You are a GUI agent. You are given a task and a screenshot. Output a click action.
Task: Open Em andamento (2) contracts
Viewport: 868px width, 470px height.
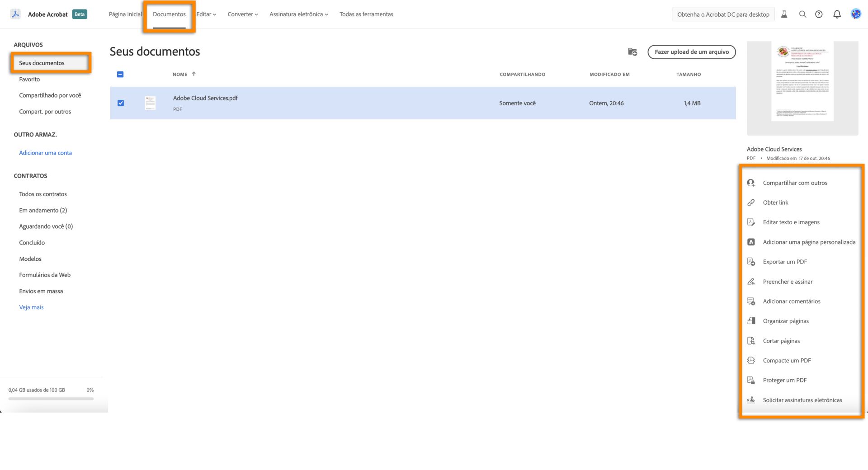pyautogui.click(x=43, y=210)
